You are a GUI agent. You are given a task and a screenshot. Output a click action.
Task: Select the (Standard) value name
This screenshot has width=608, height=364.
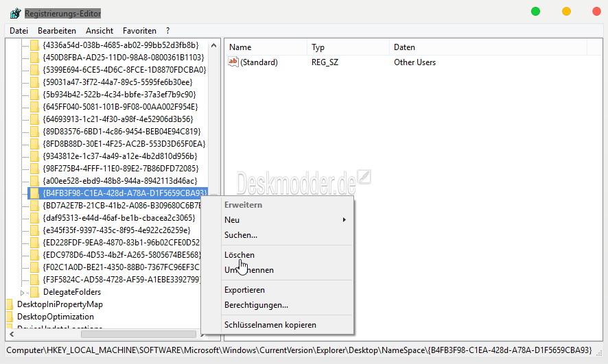pos(259,62)
